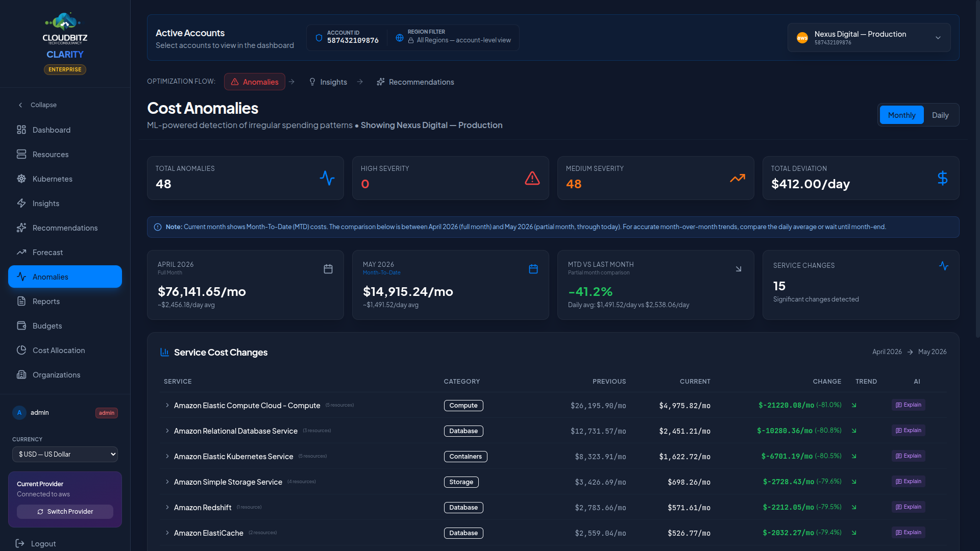Click the Reports document icon in sidebar

pyautogui.click(x=21, y=302)
